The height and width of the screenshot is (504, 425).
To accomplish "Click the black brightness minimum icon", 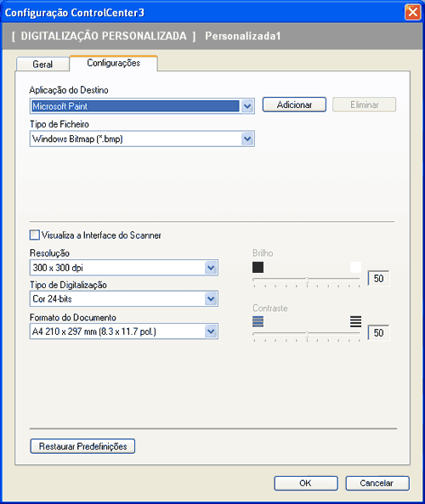I will (x=258, y=267).
